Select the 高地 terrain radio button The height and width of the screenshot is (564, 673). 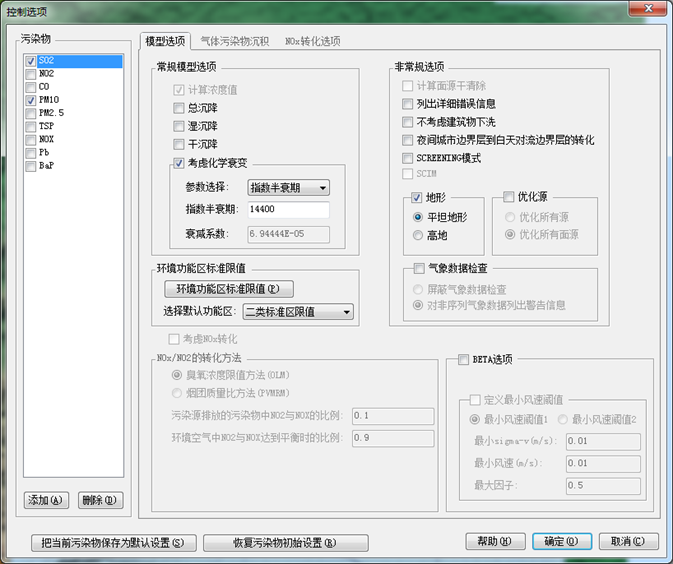tap(418, 235)
